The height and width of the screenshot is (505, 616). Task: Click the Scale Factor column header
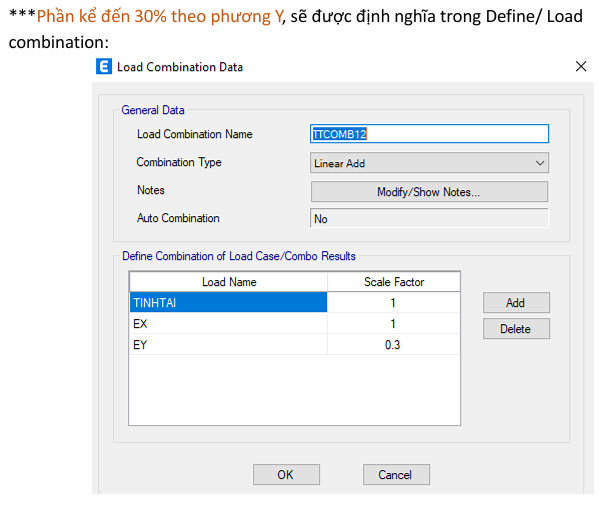pos(394,282)
